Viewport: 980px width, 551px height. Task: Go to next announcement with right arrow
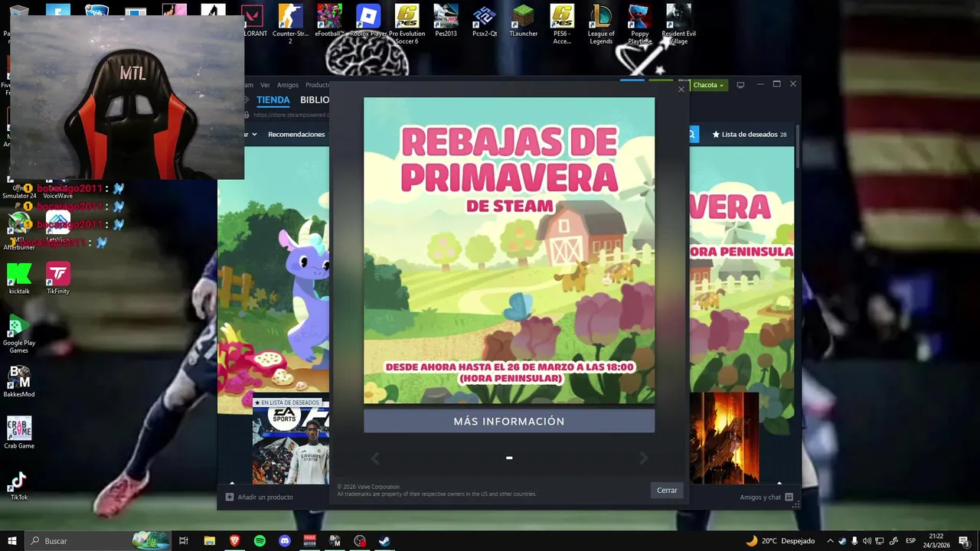coord(643,458)
